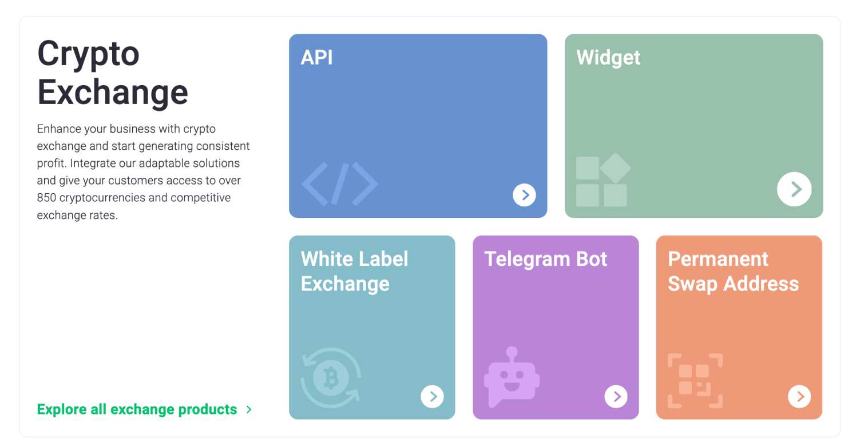This screenshot has width=868, height=447.
Task: Click the Widget title text
Action: pos(608,58)
